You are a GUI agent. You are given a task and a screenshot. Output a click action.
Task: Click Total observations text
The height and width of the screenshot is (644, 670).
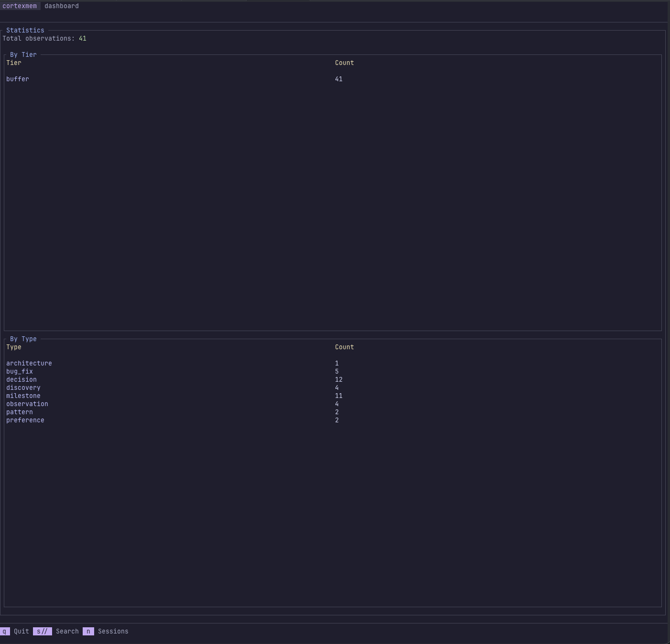44,39
